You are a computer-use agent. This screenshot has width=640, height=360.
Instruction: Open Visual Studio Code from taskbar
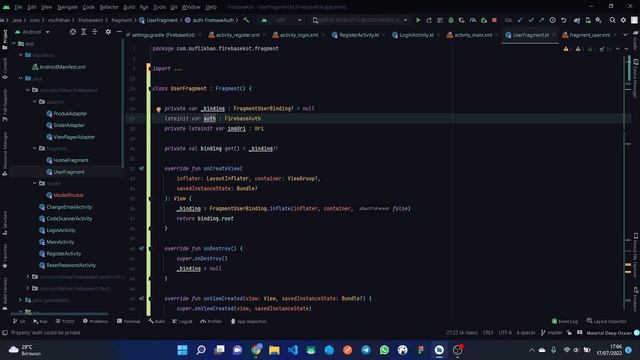pyautogui.click(x=293, y=350)
